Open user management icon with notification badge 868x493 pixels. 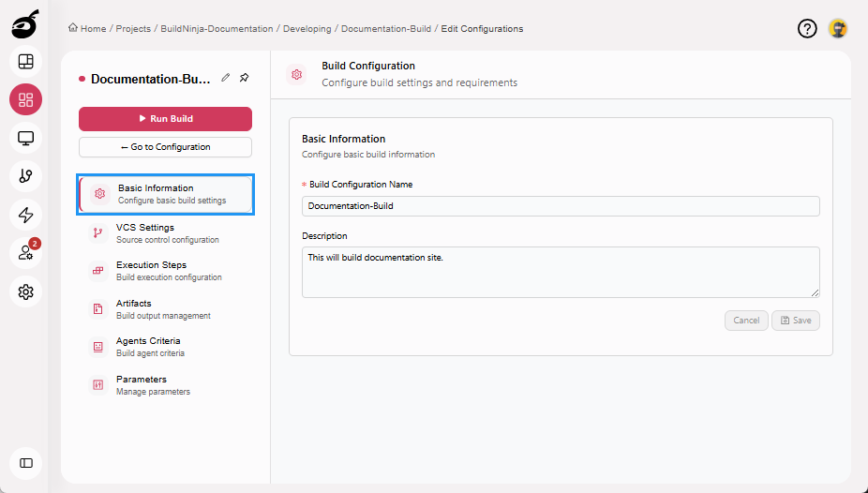tap(25, 253)
